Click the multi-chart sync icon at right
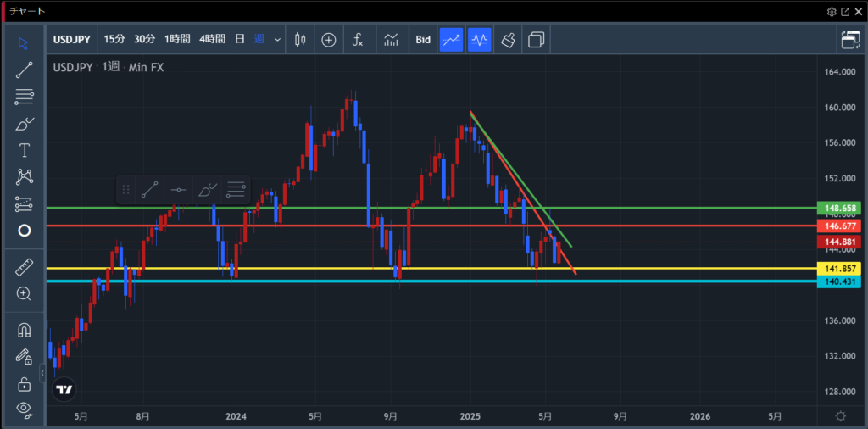Screen dimensions: 868x429 tap(849, 40)
